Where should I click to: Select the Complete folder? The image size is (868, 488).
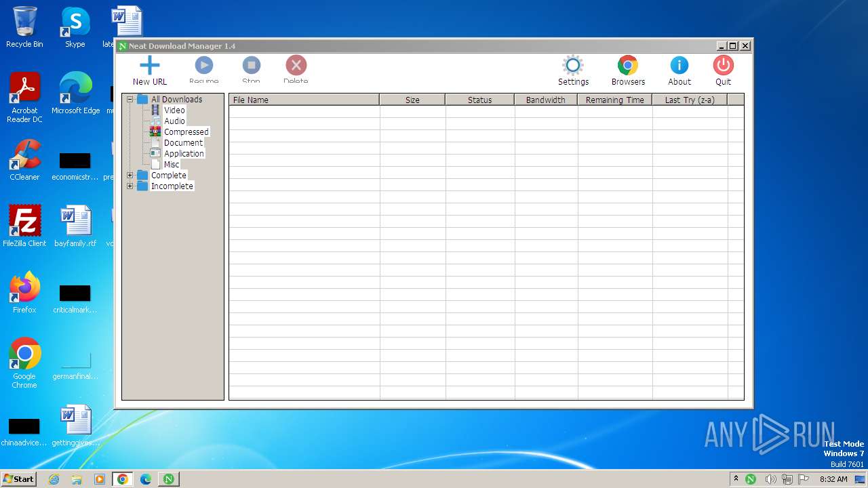[168, 175]
